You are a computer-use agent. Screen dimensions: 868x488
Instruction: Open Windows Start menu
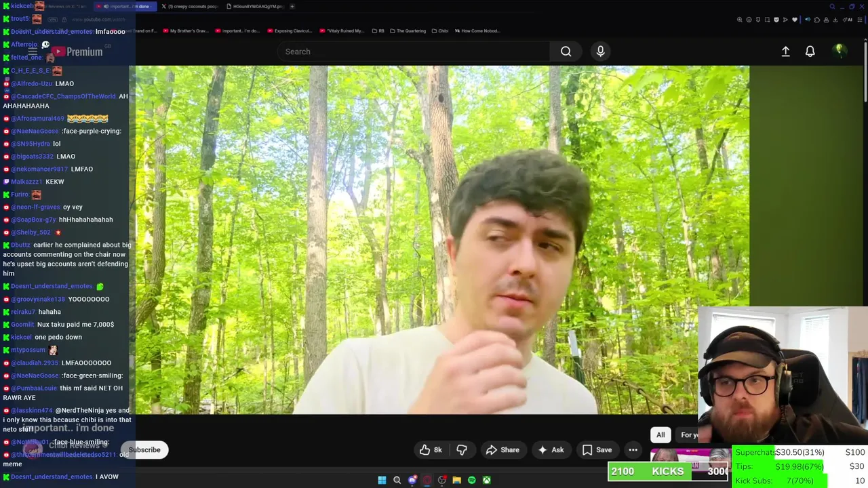pyautogui.click(x=382, y=480)
